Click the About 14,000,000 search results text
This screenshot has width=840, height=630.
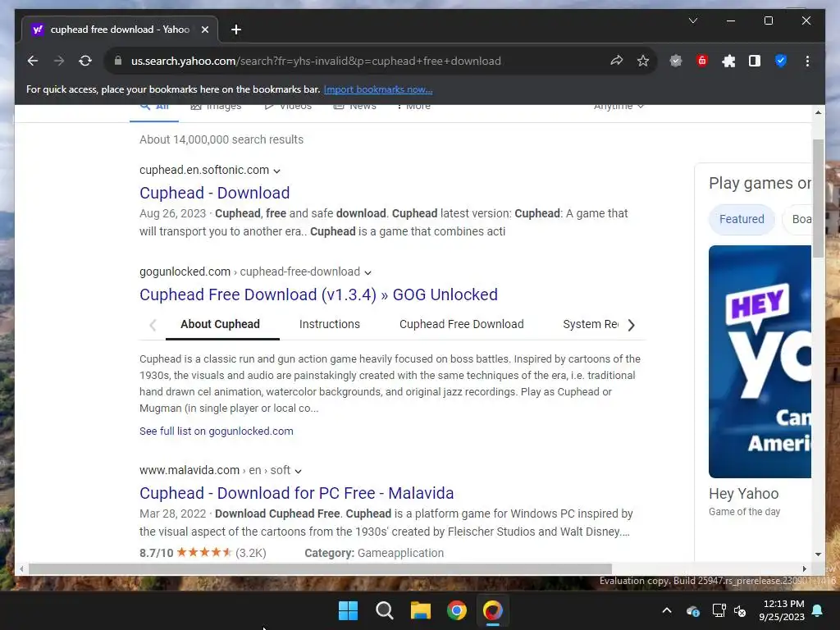(x=221, y=139)
